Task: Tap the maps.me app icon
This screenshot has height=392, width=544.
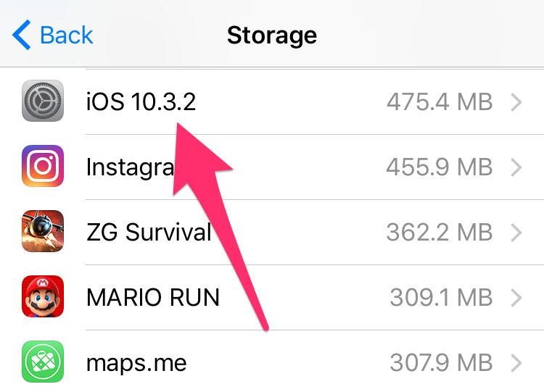Action: tap(43, 362)
